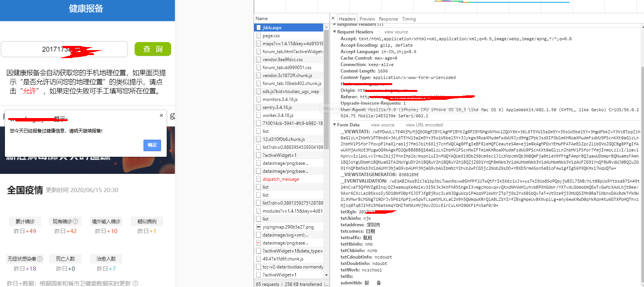Image resolution: width=644 pixels, height=287 pixels.
Task: Close the request details pane
Action: tap(333, 18)
